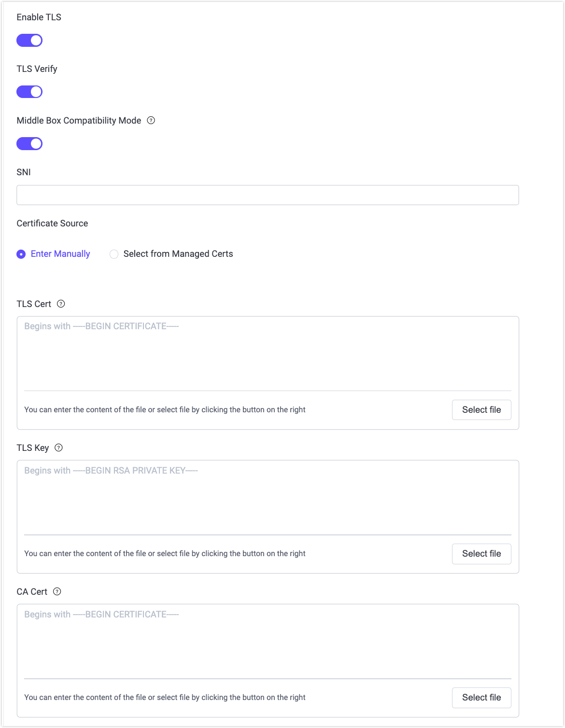The width and height of the screenshot is (565, 728).
Task: Click the TLS Verify label
Action: pyautogui.click(x=37, y=69)
